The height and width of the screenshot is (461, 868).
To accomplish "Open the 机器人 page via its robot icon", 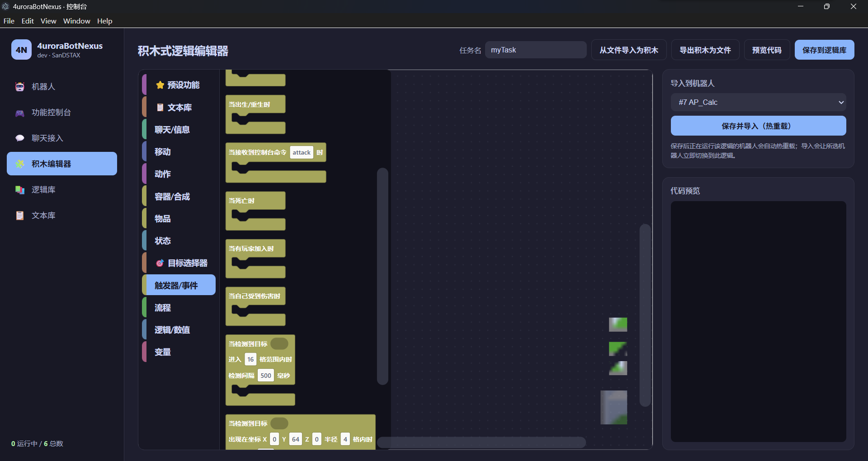I will tap(20, 87).
